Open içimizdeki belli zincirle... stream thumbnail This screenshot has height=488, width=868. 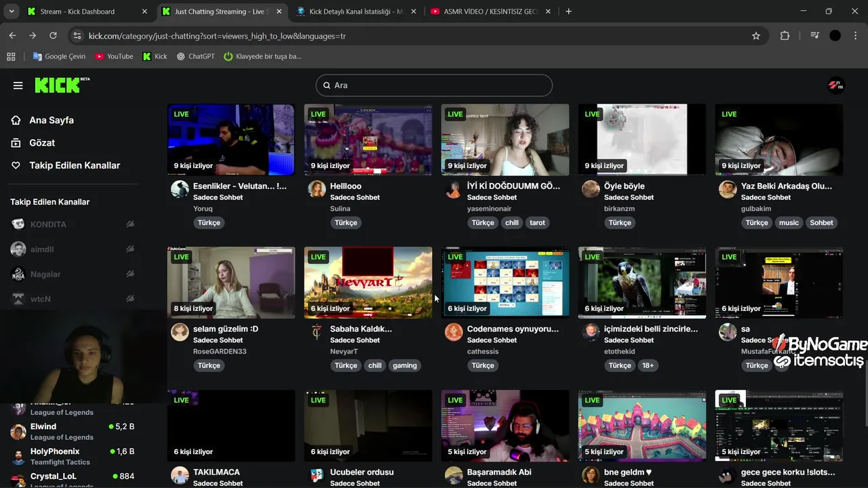pyautogui.click(x=642, y=283)
